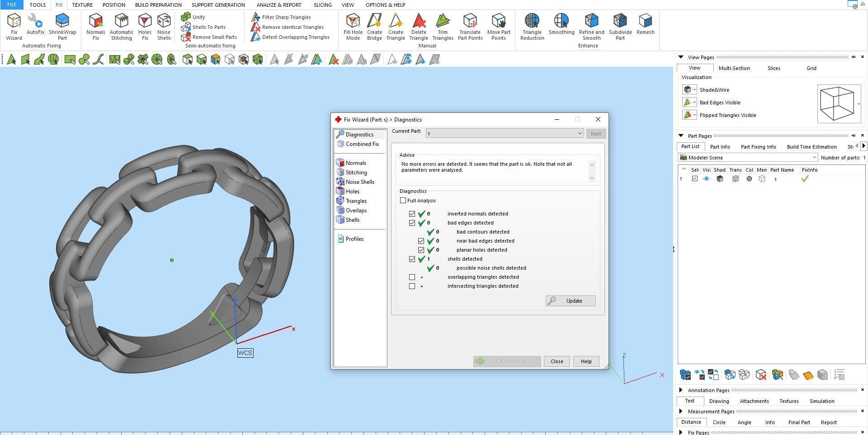
Task: Expand the Measurement Pages panel
Action: coord(681,412)
